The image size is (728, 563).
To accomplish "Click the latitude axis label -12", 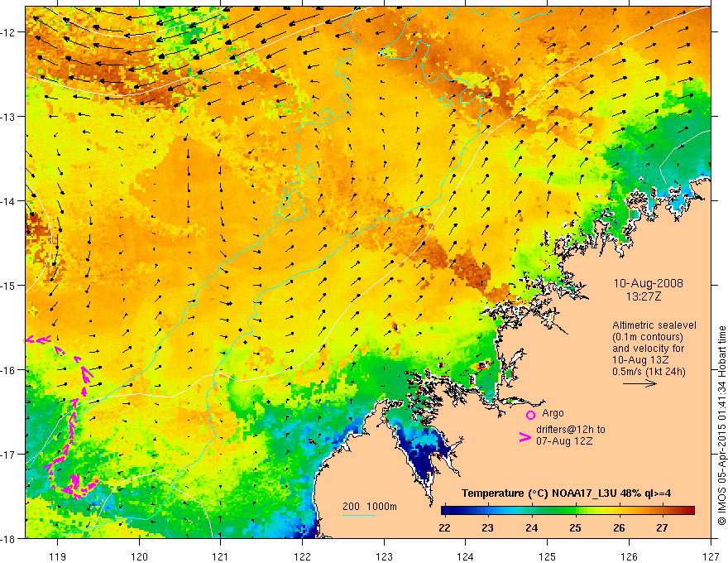I will coord(9,32).
